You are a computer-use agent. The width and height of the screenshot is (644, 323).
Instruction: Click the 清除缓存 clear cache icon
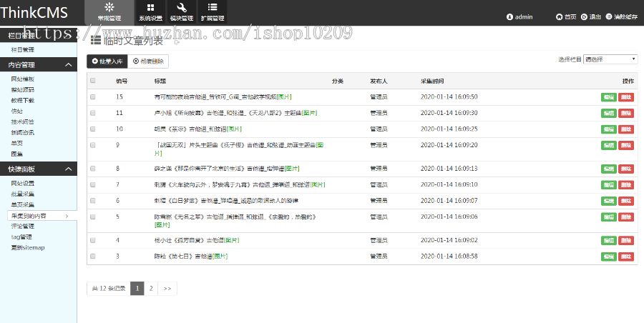pos(609,17)
